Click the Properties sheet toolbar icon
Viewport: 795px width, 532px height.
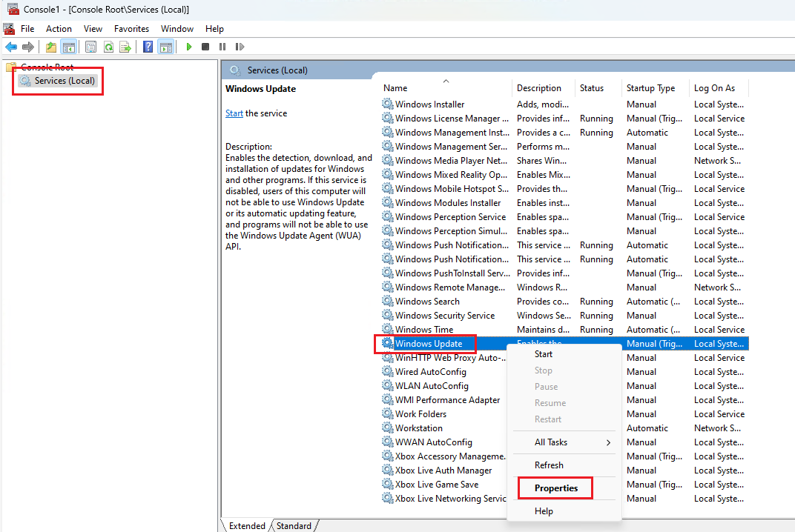click(x=90, y=47)
